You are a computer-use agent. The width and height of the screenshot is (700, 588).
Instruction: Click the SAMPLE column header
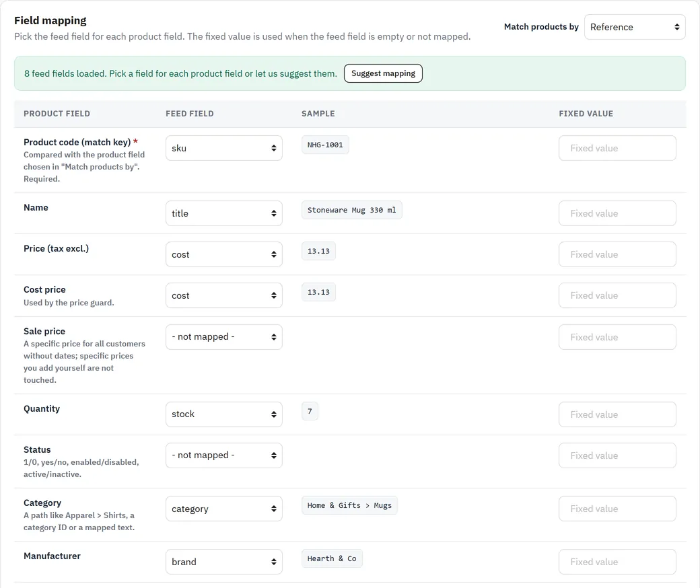(x=318, y=114)
